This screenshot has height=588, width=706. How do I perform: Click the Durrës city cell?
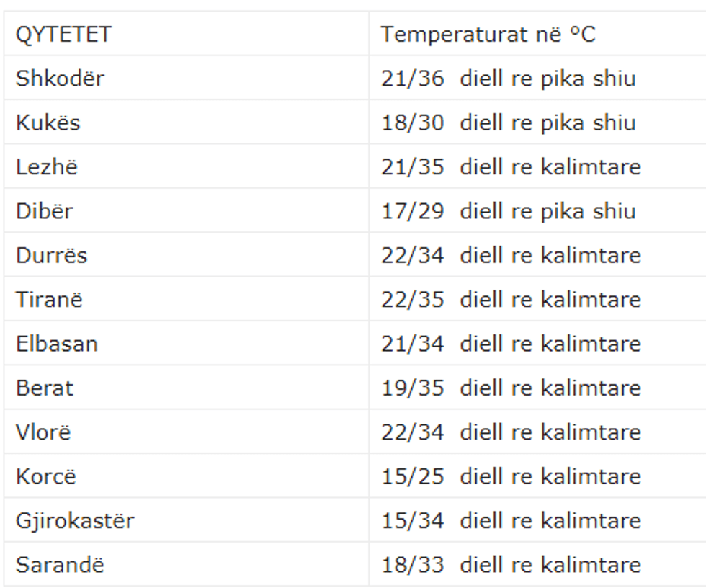[x=51, y=255]
